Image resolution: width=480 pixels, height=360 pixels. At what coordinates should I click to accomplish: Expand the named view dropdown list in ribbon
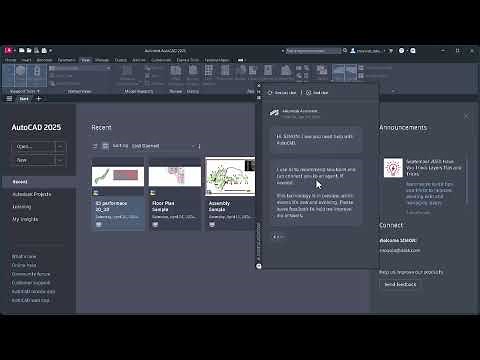point(80,68)
